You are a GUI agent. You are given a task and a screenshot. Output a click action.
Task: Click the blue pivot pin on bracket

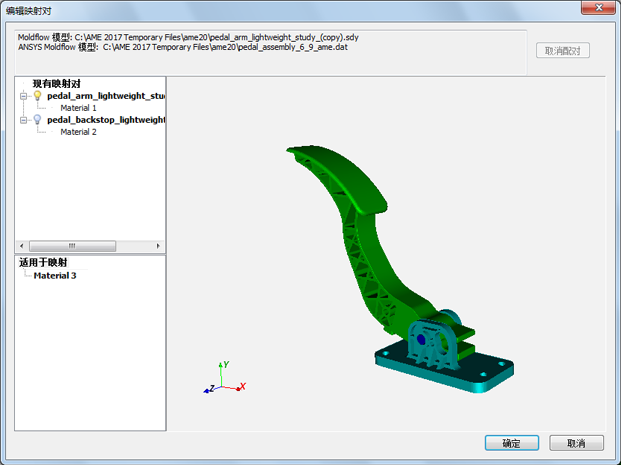tap(421, 339)
